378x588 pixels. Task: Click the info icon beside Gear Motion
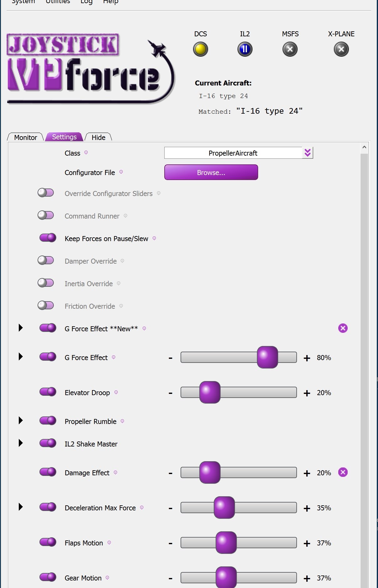tap(107, 578)
